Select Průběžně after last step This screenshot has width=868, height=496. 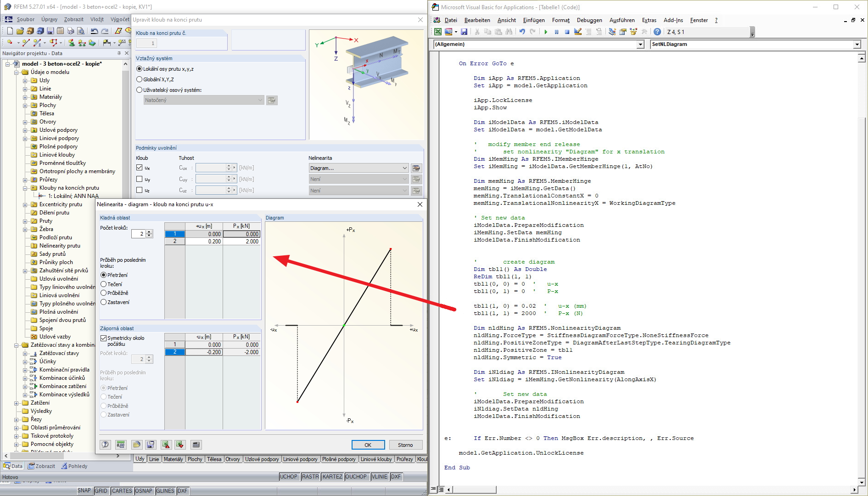pos(104,293)
